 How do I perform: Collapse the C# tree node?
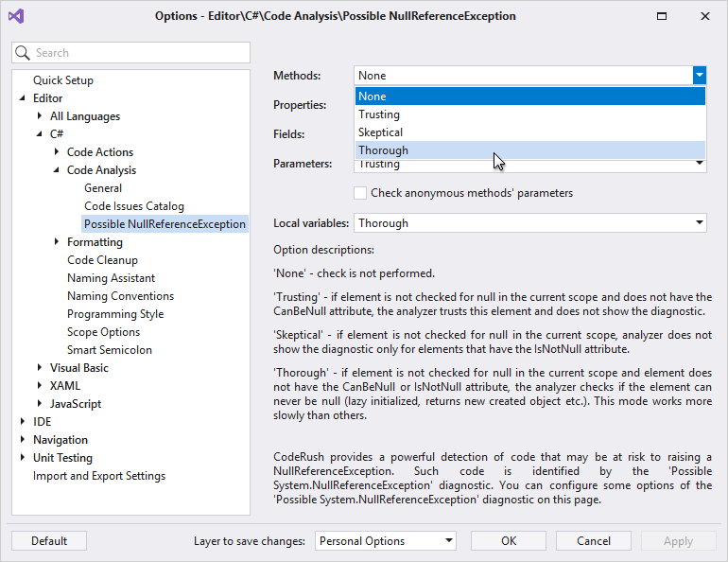click(40, 134)
